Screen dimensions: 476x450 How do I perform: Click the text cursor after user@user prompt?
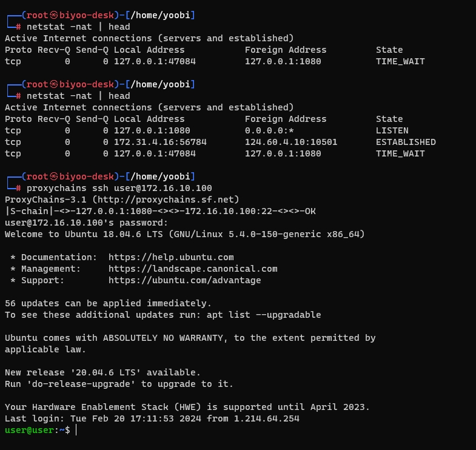[76, 430]
